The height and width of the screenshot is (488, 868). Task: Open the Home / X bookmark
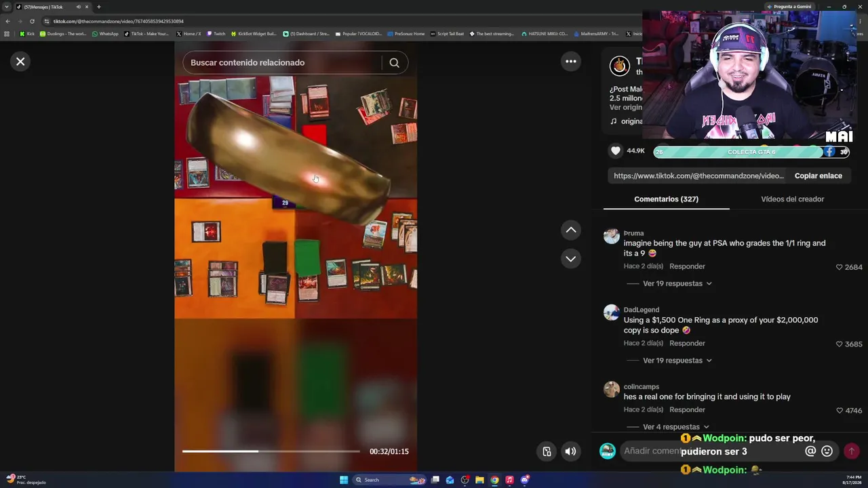tap(189, 33)
